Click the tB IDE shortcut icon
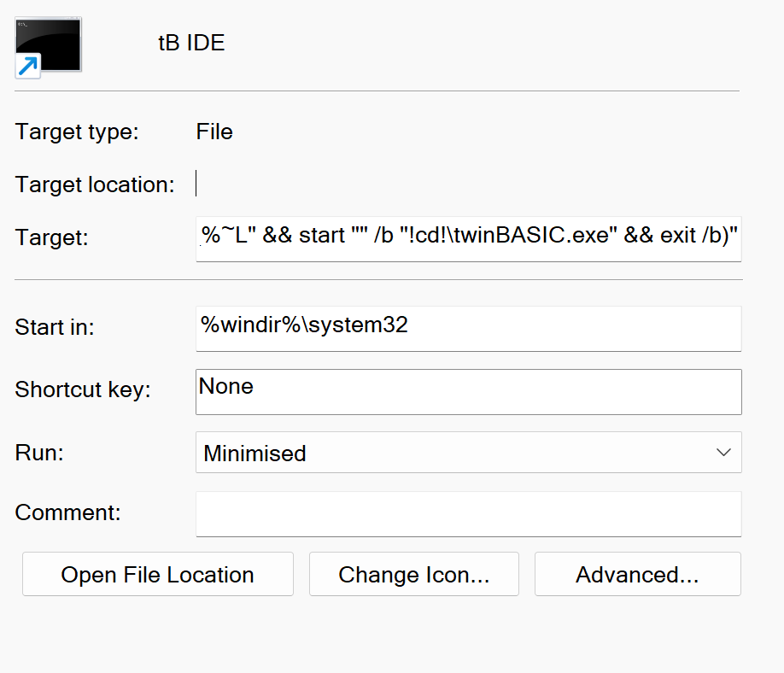The height and width of the screenshot is (673, 784). (48, 48)
